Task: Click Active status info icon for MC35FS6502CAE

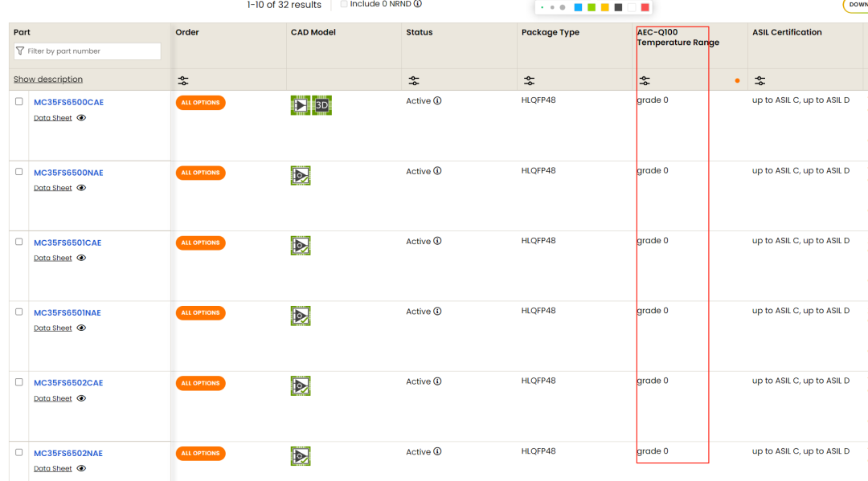Action: pos(437,381)
